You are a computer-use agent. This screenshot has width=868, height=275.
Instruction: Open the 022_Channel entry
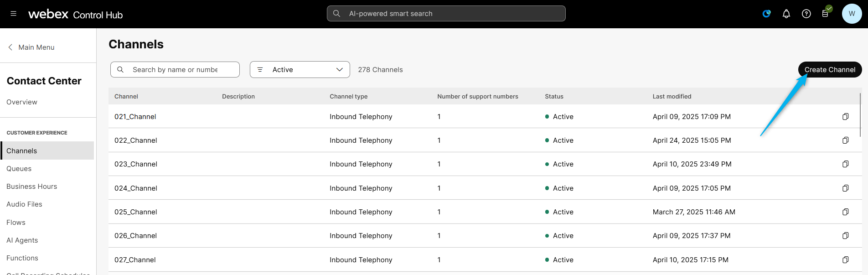click(135, 140)
